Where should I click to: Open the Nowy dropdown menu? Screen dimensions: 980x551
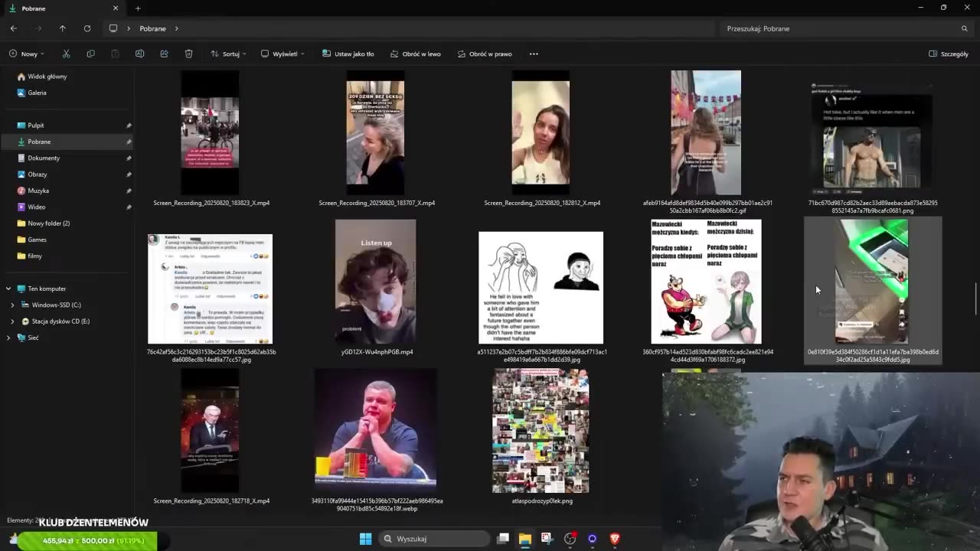(27, 54)
